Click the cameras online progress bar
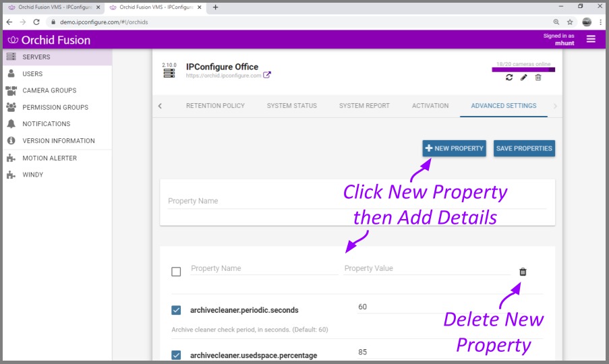609x364 pixels. pyautogui.click(x=523, y=69)
